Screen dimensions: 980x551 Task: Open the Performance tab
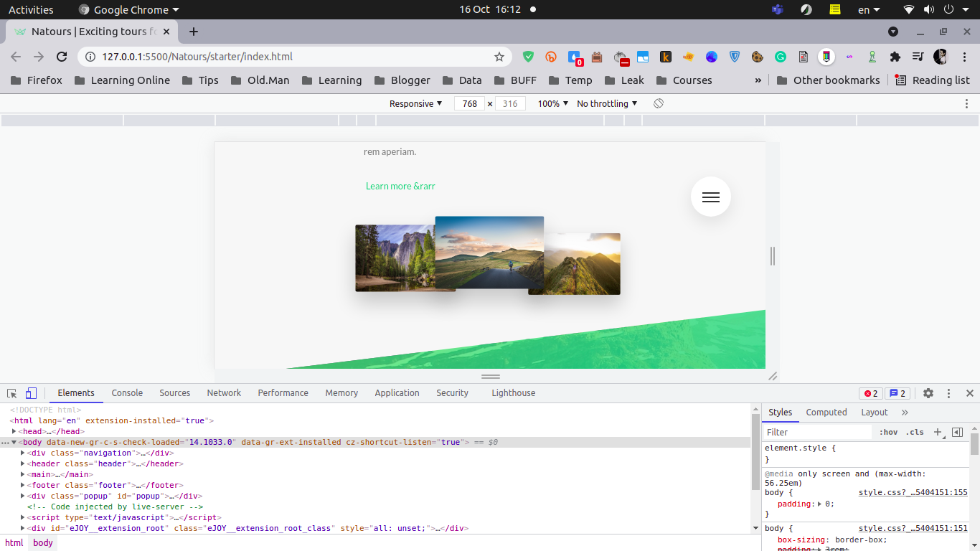click(283, 393)
